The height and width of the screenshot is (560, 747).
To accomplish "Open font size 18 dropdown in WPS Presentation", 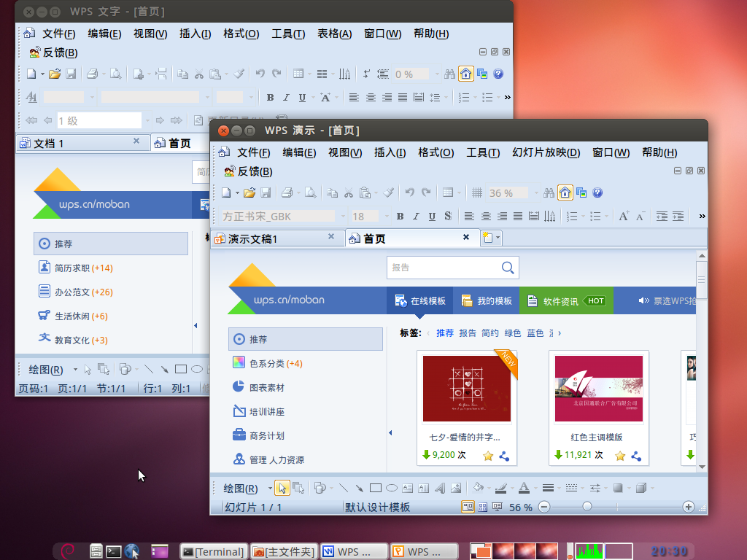I will pyautogui.click(x=387, y=217).
